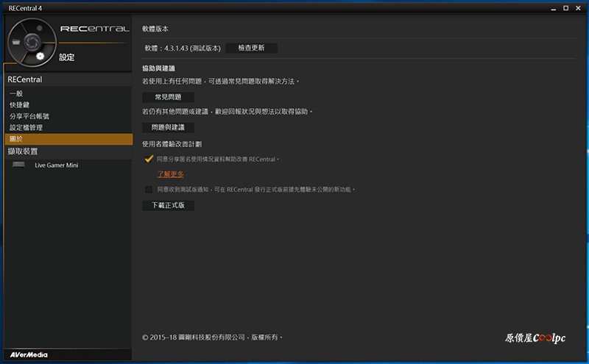
Task: Click the 擷取裝置 section header
Action: [x=68, y=151]
